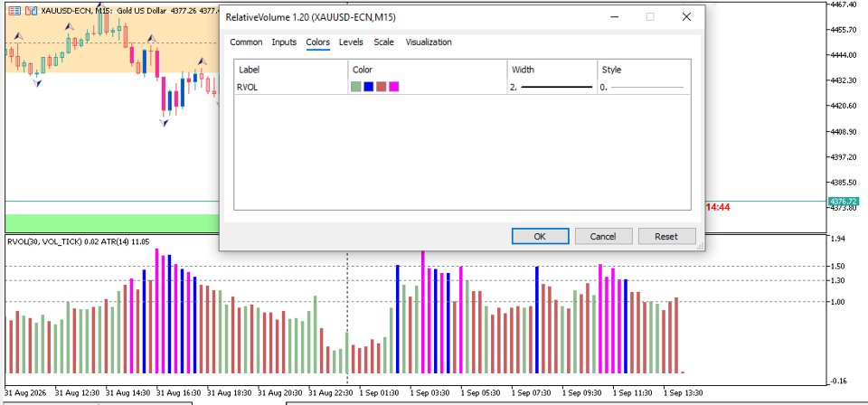The width and height of the screenshot is (868, 405).
Task: Click the 31 Aug 20:30 time label
Action: point(280,393)
